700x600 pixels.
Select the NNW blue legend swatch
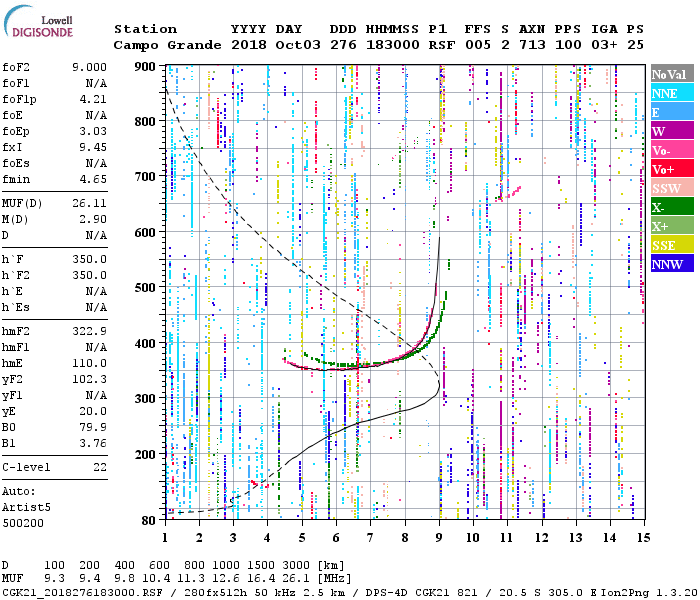pyautogui.click(x=672, y=264)
